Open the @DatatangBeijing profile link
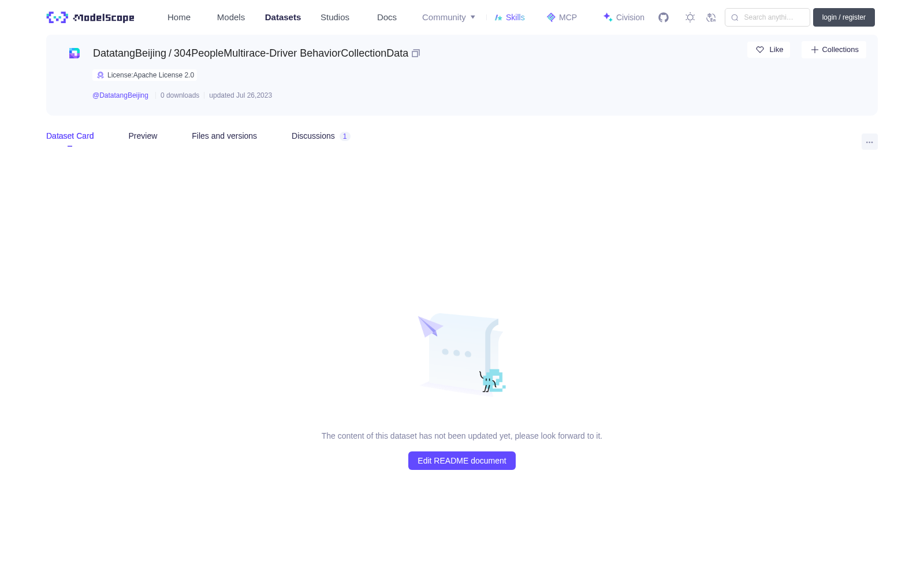The image size is (924, 578). 120,95
